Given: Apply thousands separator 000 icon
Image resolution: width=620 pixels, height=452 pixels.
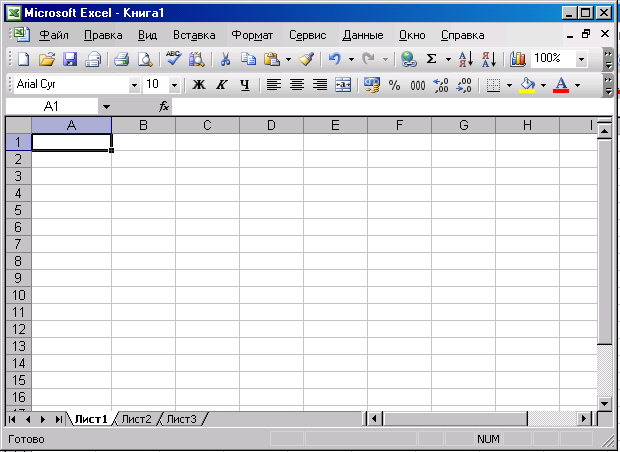Looking at the screenshot, I should click(x=418, y=85).
